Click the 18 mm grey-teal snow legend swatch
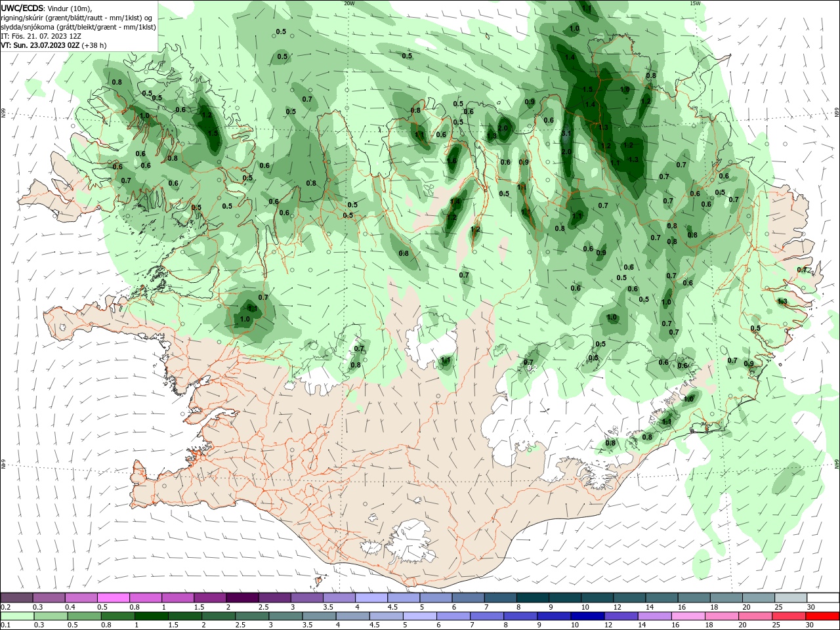The height and width of the screenshot is (630, 840). coord(726,598)
